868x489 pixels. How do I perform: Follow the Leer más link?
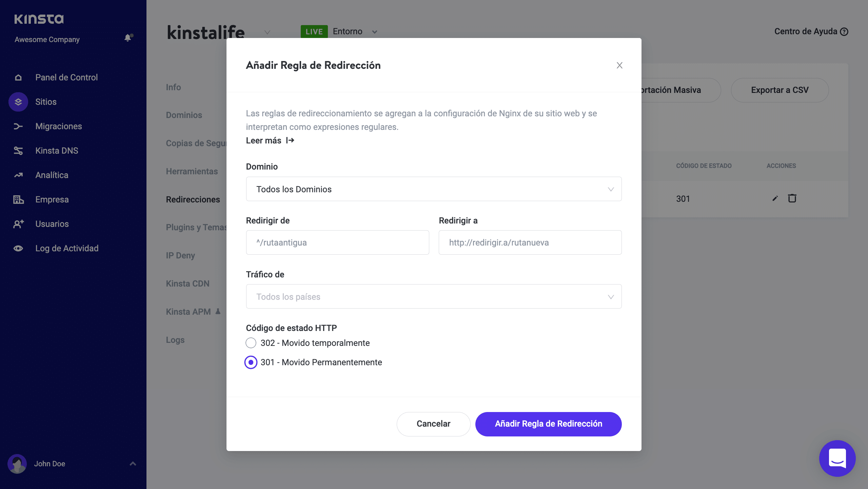270,140
